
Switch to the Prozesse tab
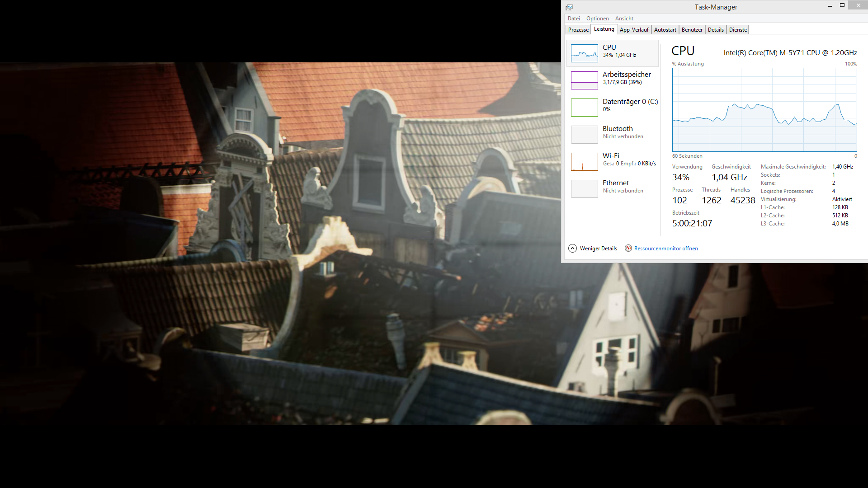pos(578,30)
